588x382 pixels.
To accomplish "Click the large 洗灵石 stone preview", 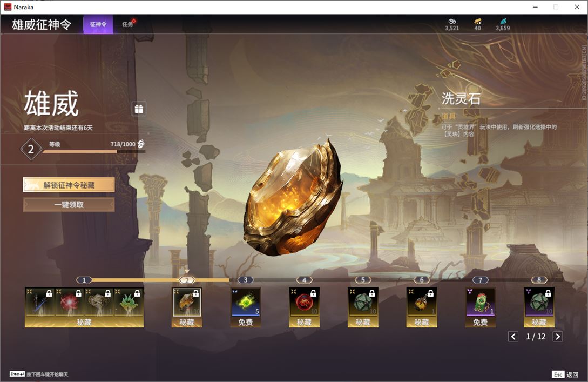I will point(293,198).
